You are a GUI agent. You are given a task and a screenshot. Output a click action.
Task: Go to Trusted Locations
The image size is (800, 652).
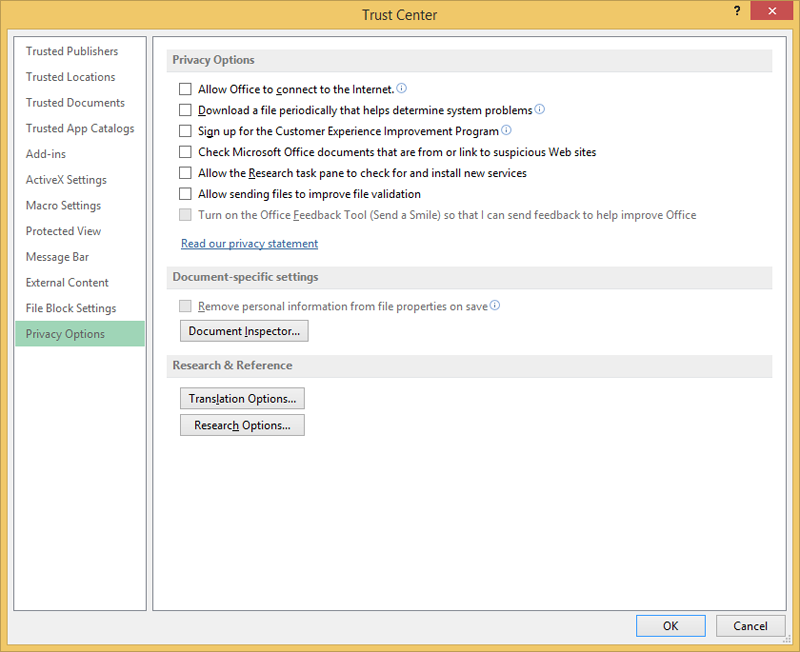point(80,77)
